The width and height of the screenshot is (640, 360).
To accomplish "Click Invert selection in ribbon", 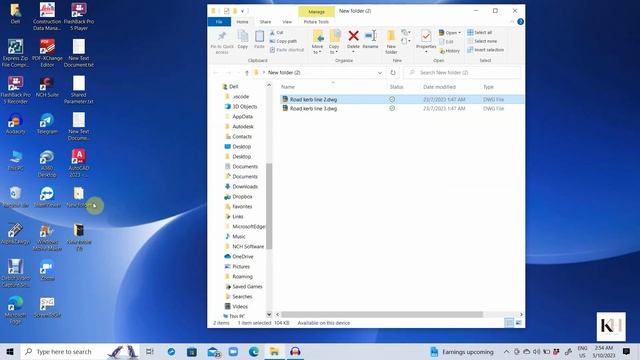I will click(x=486, y=50).
